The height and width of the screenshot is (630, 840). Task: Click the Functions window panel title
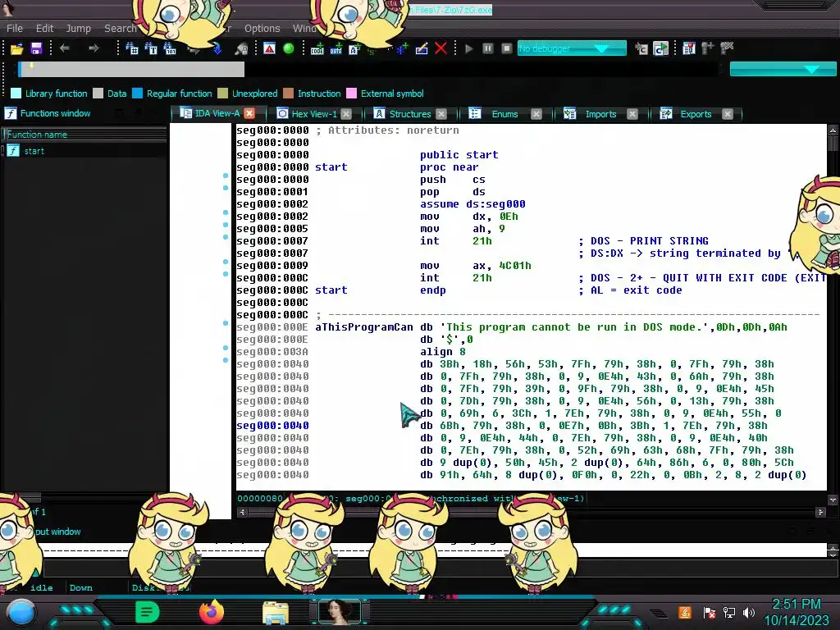coord(55,113)
